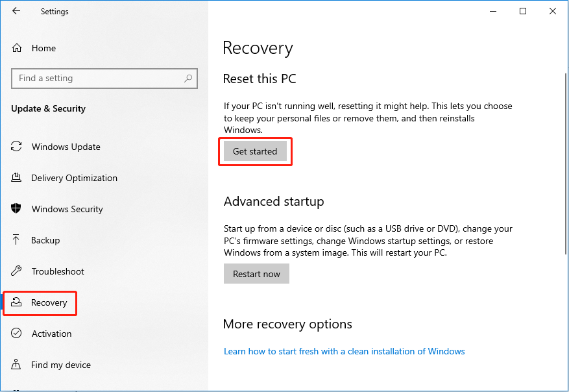Click the Windows Security shield icon
Viewport: 569px width, 392px height.
coord(17,209)
